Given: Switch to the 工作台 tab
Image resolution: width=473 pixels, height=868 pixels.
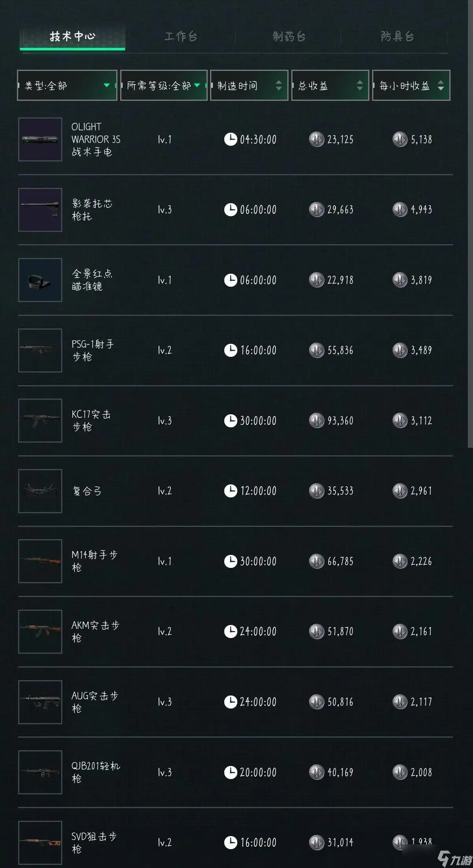Looking at the screenshot, I should 181,37.
